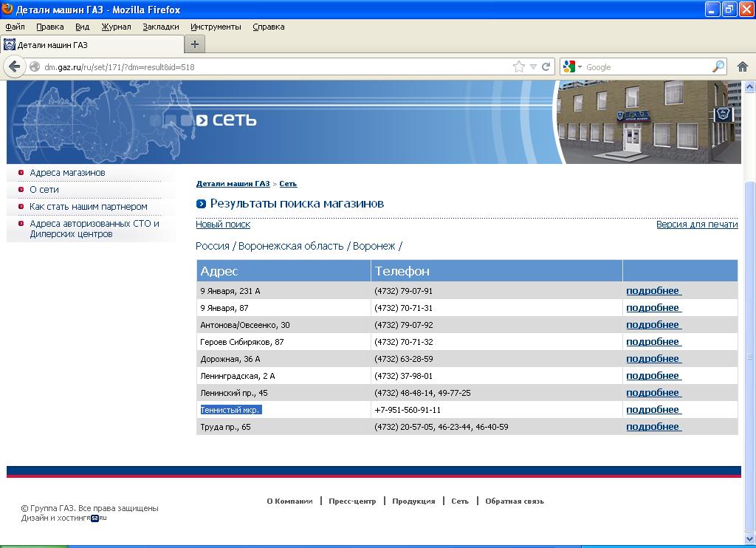Open the Google search engine dropdown
This screenshot has height=548, width=756.
click(573, 66)
